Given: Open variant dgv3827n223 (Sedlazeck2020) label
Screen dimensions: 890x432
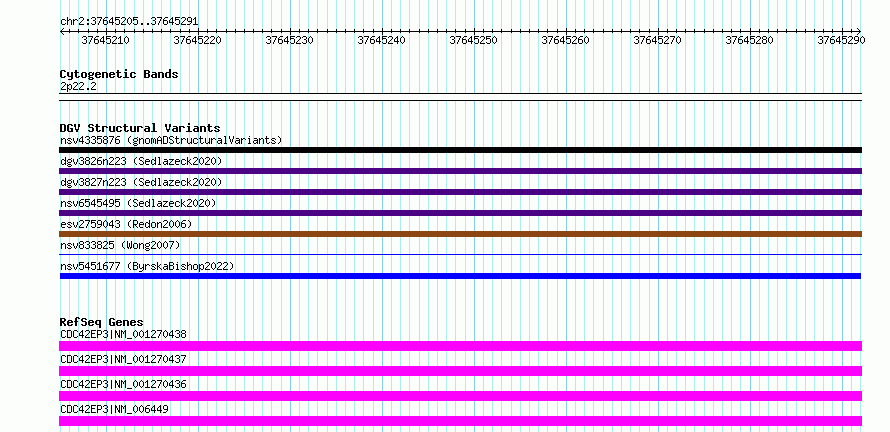Looking at the screenshot, I should 141,182.
